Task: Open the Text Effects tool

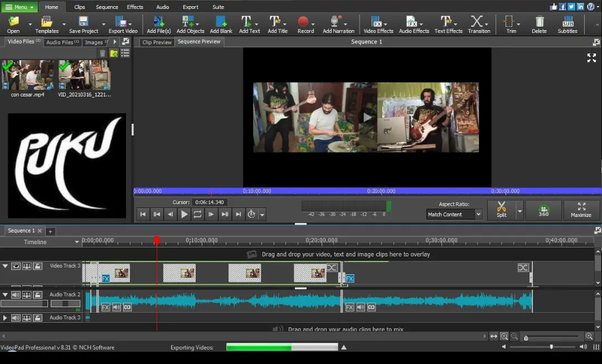Action: click(x=448, y=24)
